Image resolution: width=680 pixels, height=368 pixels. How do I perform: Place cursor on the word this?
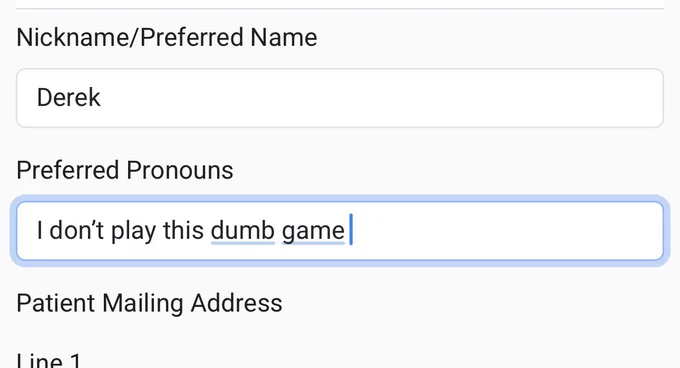(183, 230)
